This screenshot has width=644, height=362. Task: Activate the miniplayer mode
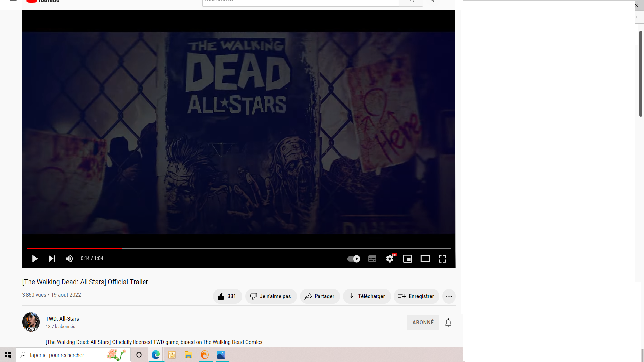(408, 259)
